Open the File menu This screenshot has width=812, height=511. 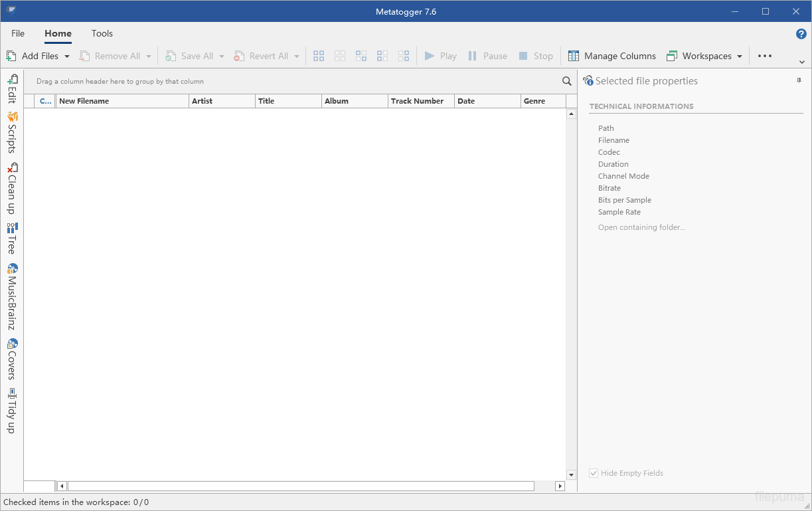point(18,33)
